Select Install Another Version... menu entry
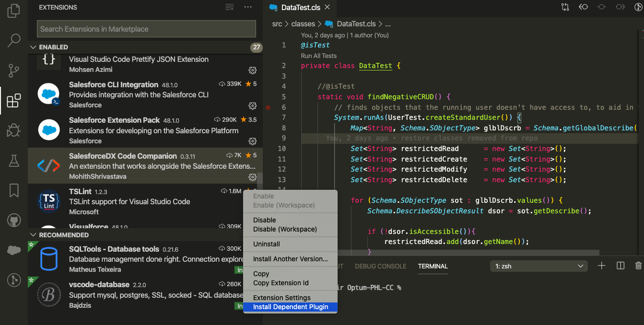This screenshot has width=644, height=325. [291, 259]
